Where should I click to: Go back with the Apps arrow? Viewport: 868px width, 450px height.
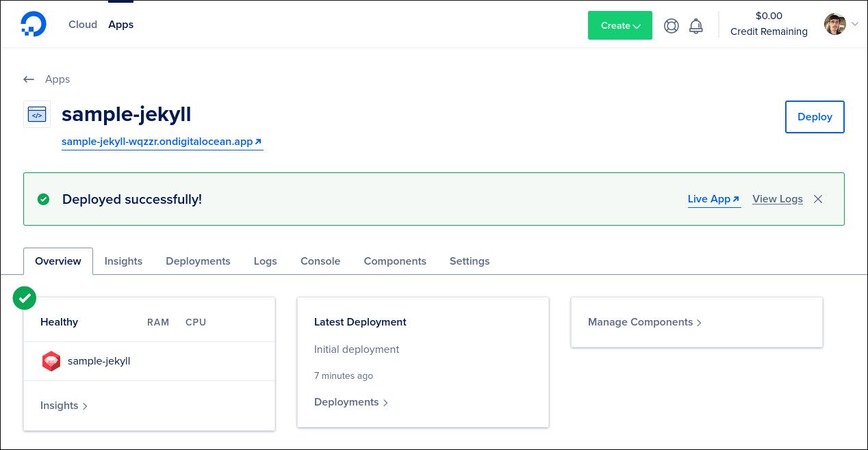point(29,79)
